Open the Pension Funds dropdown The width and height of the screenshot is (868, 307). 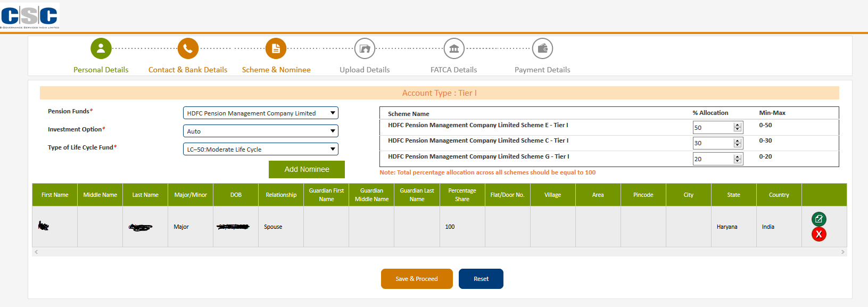261,113
